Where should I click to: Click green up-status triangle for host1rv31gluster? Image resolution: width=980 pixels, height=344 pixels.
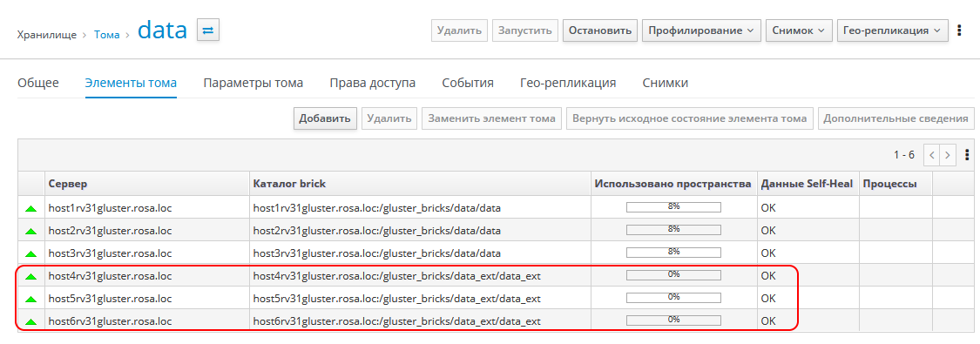pos(30,208)
